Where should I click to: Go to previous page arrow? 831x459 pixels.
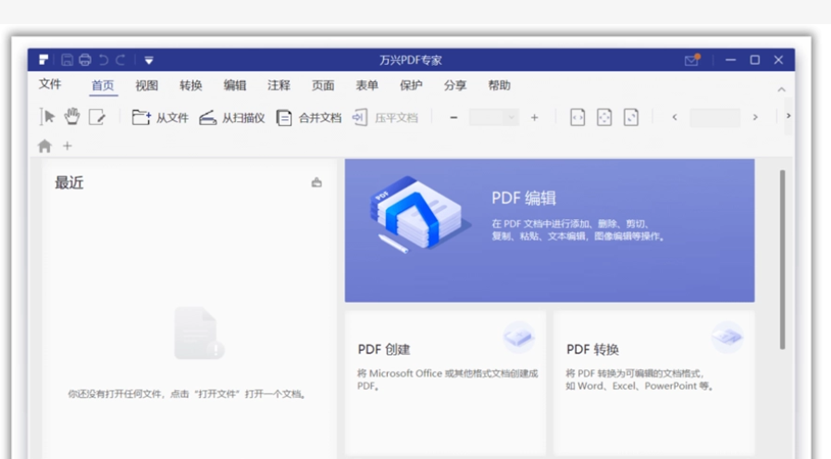675,117
